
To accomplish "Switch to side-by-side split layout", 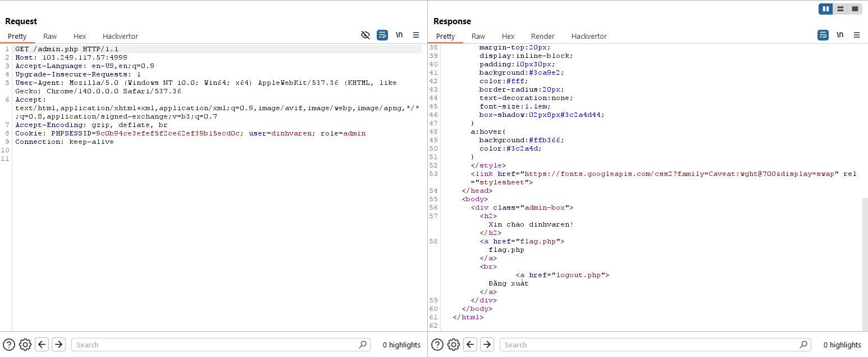I will (826, 9).
